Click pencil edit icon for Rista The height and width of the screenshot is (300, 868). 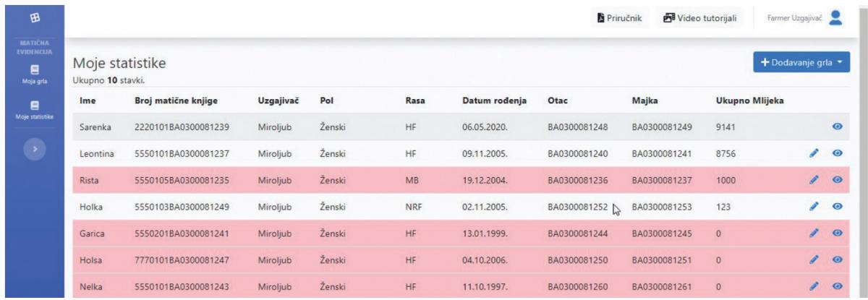(x=815, y=180)
